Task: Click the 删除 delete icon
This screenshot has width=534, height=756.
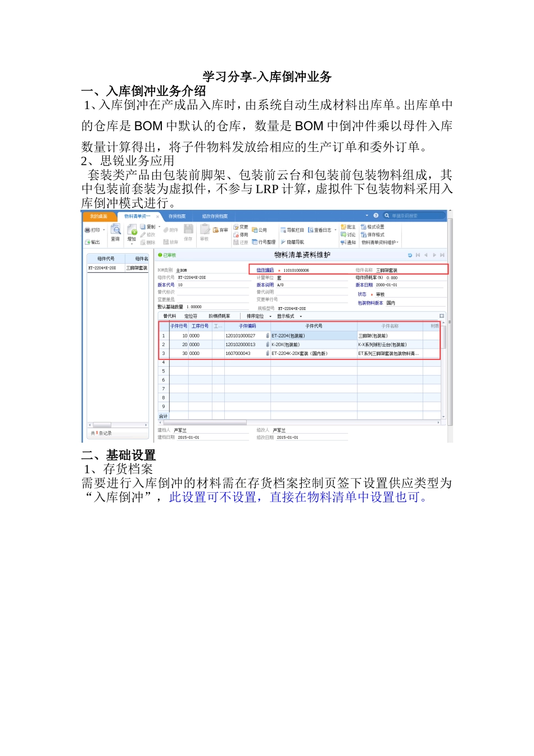Action: click(143, 242)
